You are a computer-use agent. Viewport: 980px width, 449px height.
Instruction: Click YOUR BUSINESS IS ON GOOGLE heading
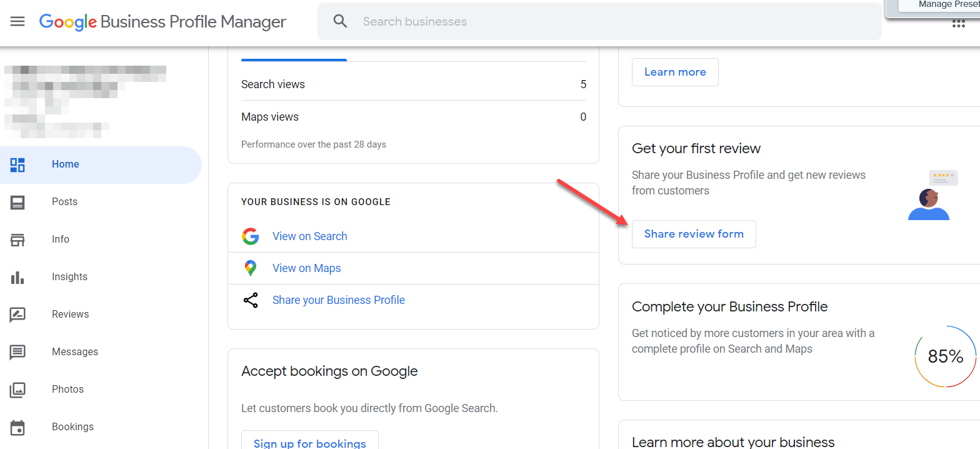(x=316, y=202)
